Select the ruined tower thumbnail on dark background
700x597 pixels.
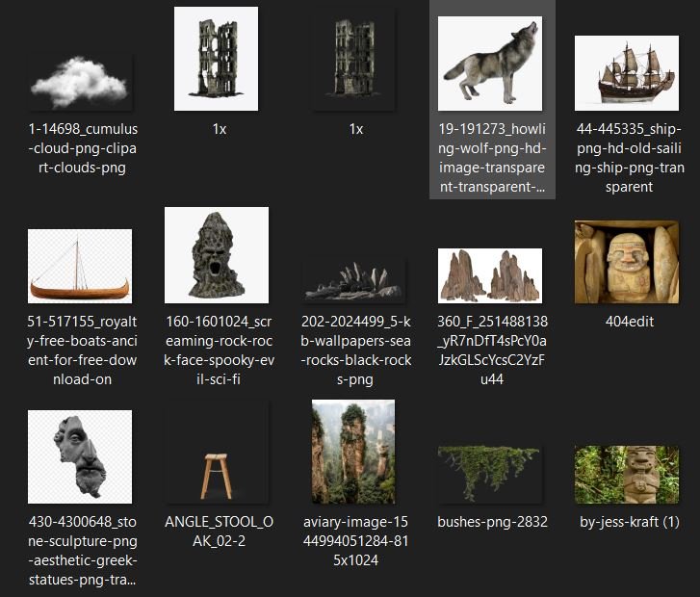coord(353,59)
